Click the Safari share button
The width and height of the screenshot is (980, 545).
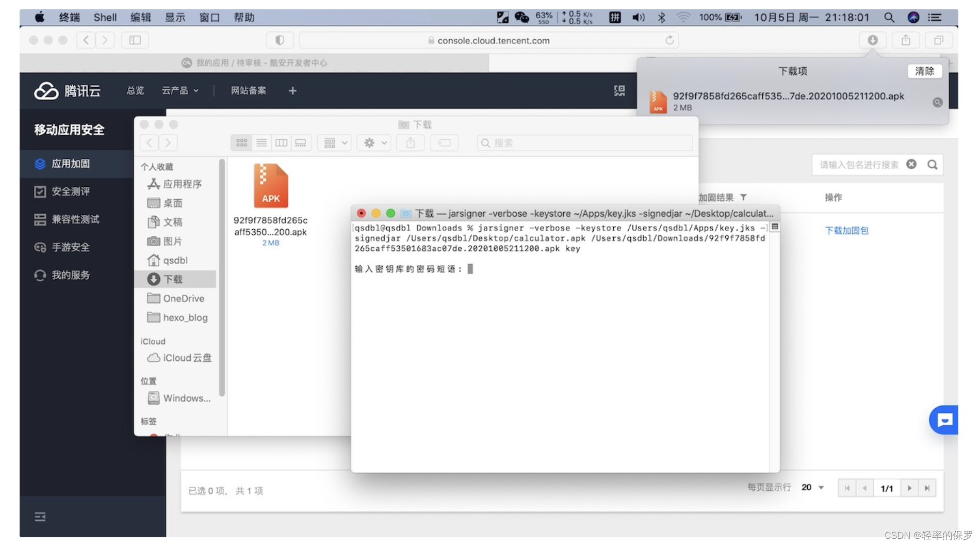pos(906,40)
